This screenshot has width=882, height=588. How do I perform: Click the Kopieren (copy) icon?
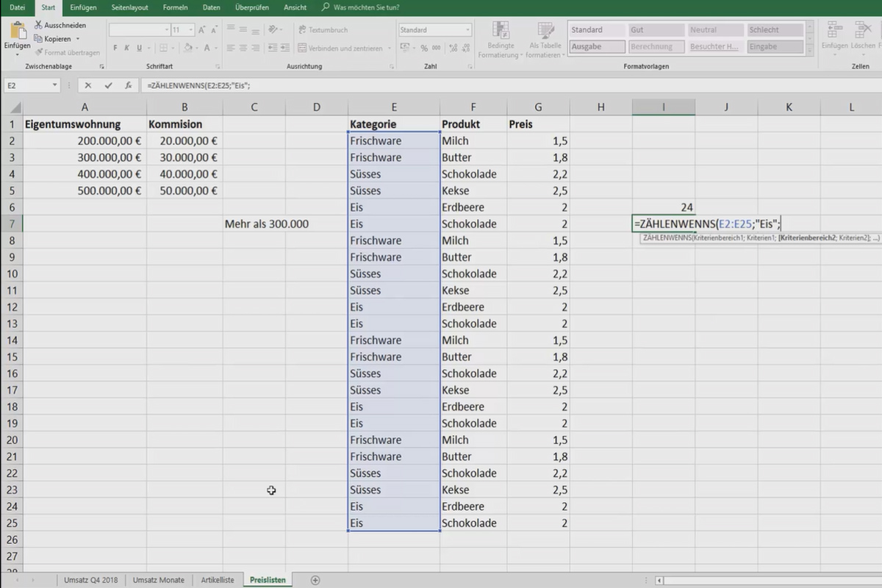pos(38,39)
